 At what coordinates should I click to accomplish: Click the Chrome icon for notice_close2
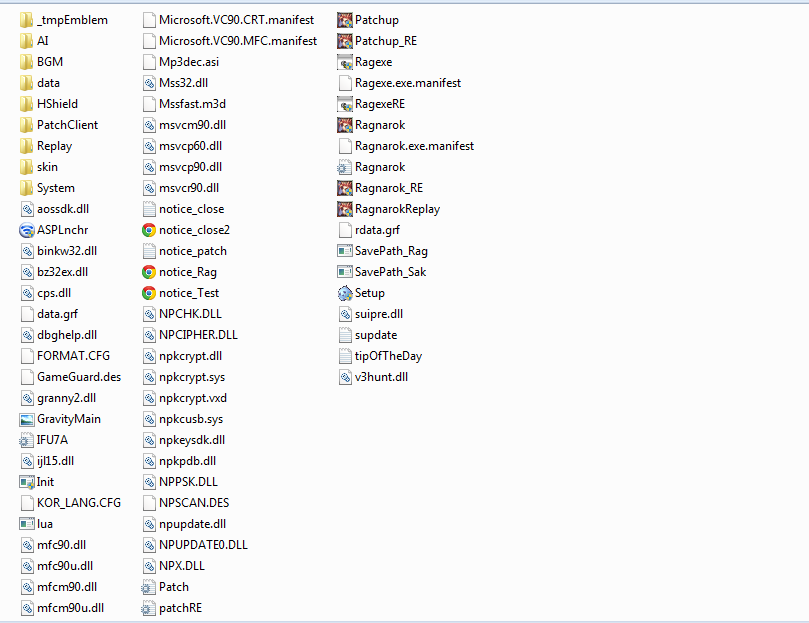(149, 230)
